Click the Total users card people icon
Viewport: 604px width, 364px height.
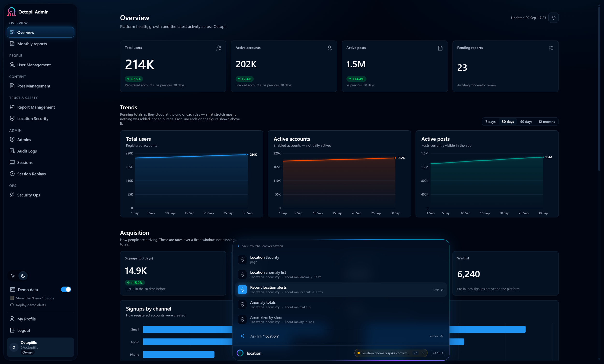219,48
